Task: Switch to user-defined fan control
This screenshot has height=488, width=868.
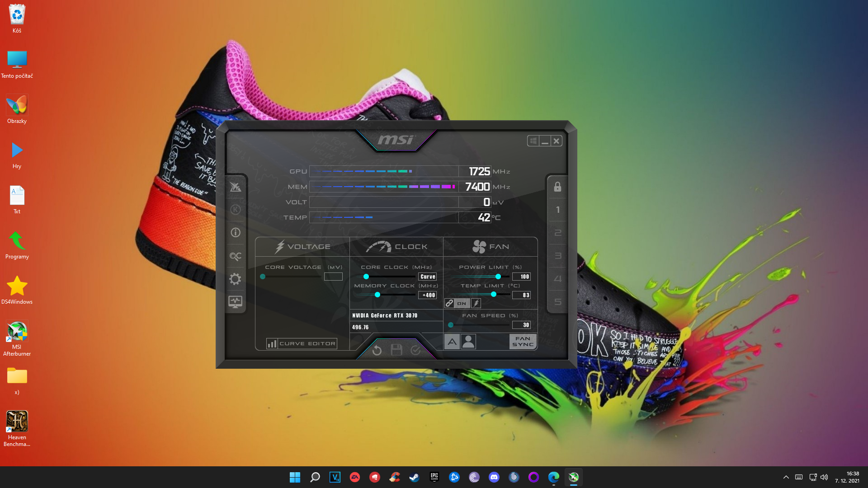Action: [468, 342]
